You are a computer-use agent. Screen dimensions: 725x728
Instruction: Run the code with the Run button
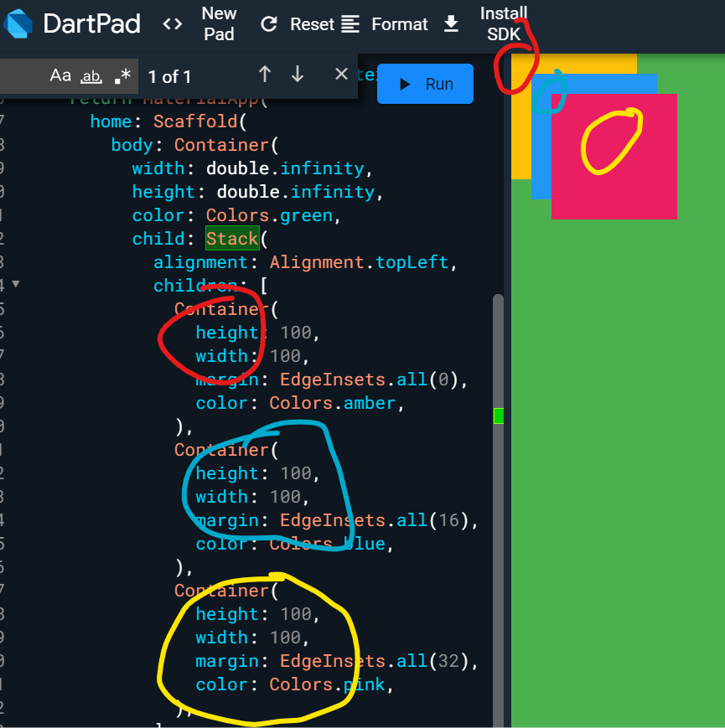point(425,84)
